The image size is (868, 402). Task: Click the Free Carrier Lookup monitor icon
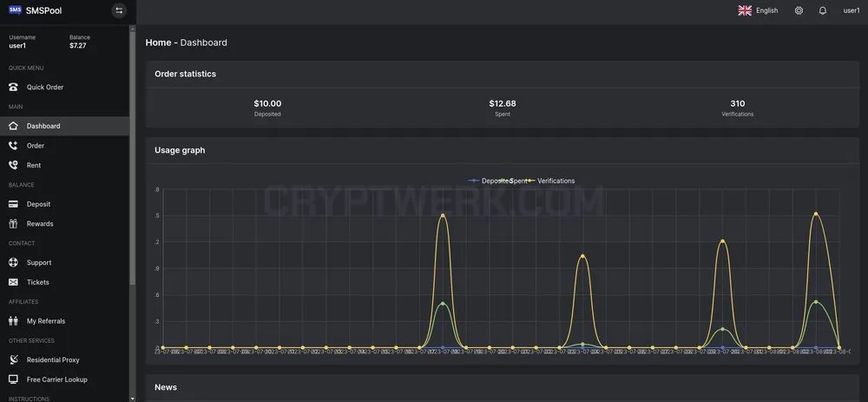coord(14,379)
